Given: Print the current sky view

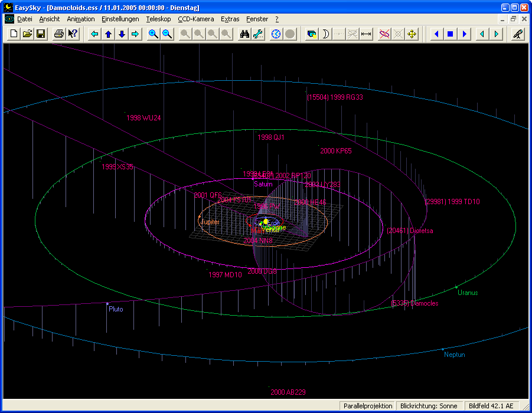Looking at the screenshot, I should [x=59, y=34].
